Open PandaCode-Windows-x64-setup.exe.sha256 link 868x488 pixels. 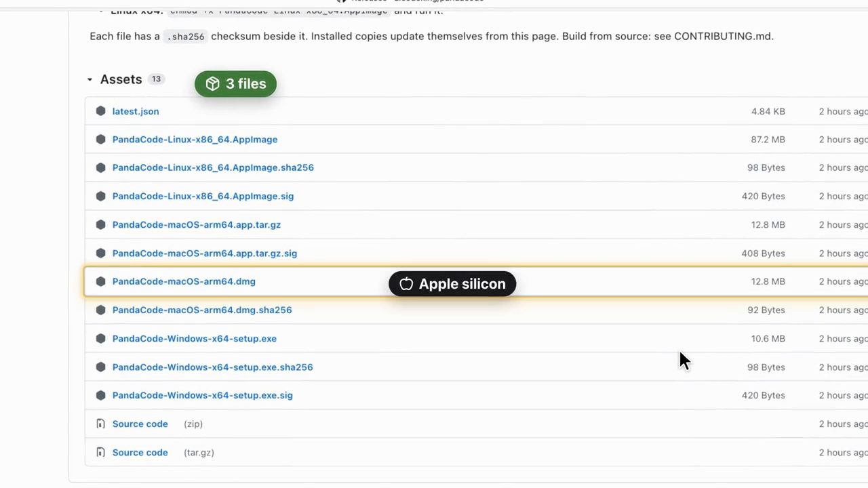click(213, 367)
